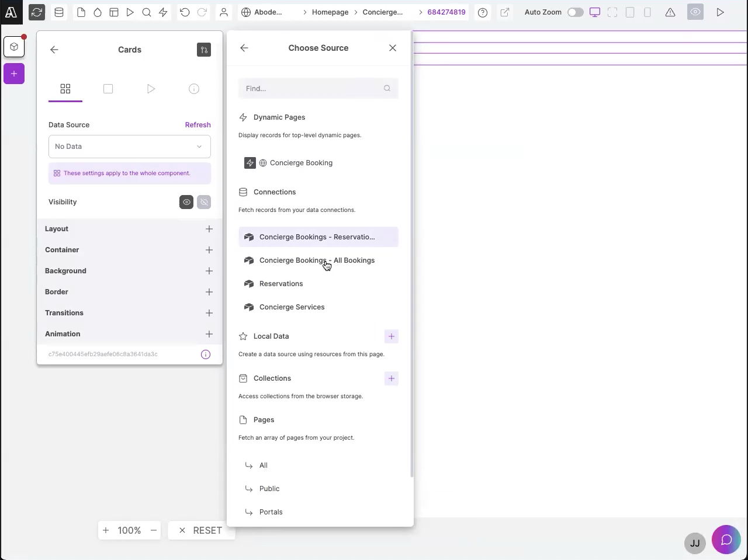Select Concierge Bookings - All Bookings connection
The image size is (748, 560).
[x=318, y=260]
